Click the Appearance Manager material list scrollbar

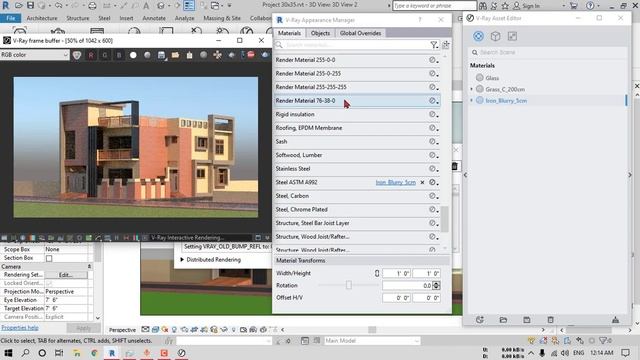[444, 219]
